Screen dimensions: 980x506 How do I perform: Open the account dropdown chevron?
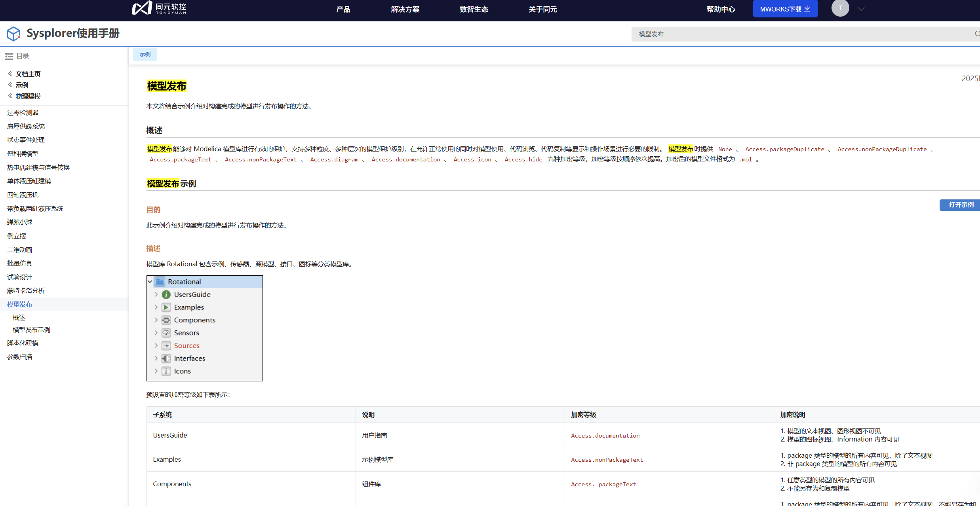coord(861,9)
